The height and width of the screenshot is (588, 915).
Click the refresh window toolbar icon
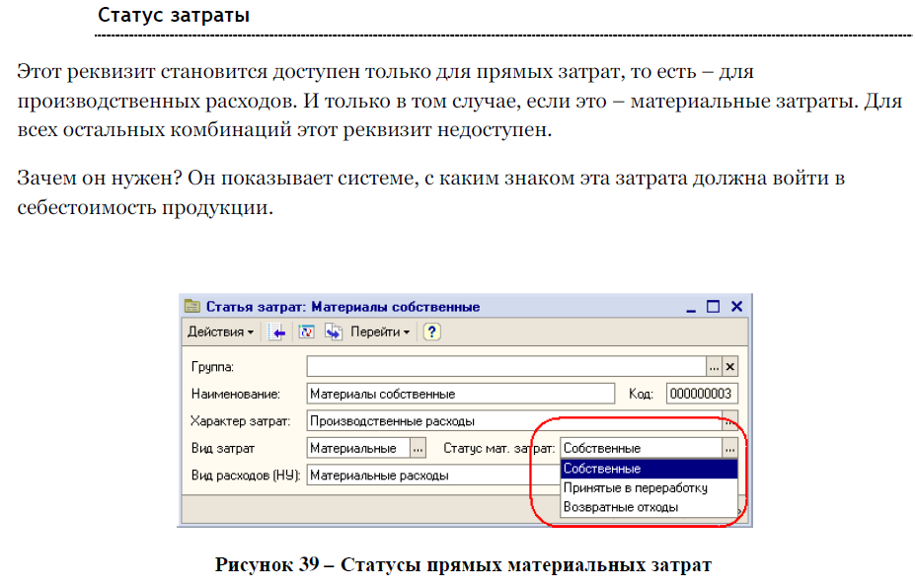point(306,331)
